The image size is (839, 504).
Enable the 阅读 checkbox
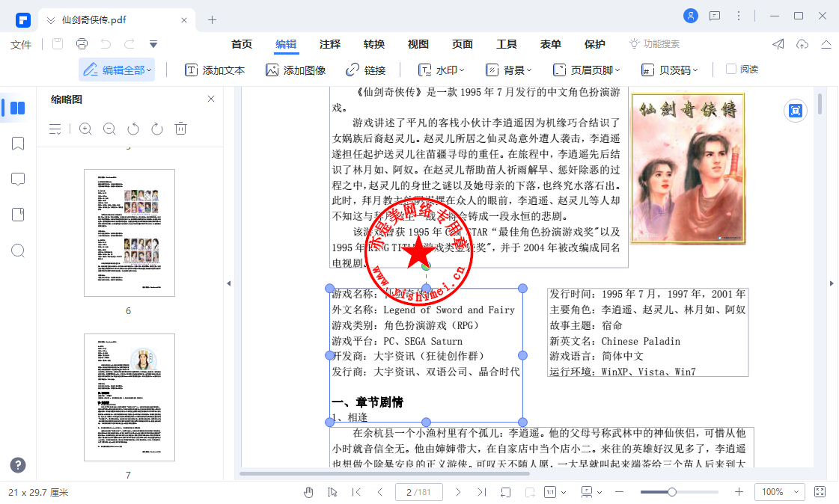point(731,69)
